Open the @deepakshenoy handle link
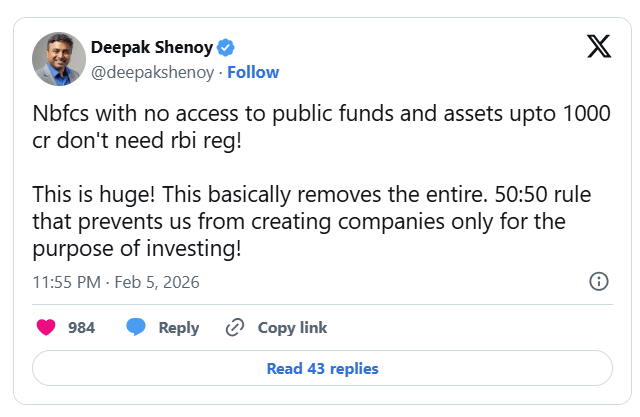This screenshot has width=640, height=417. (x=154, y=72)
